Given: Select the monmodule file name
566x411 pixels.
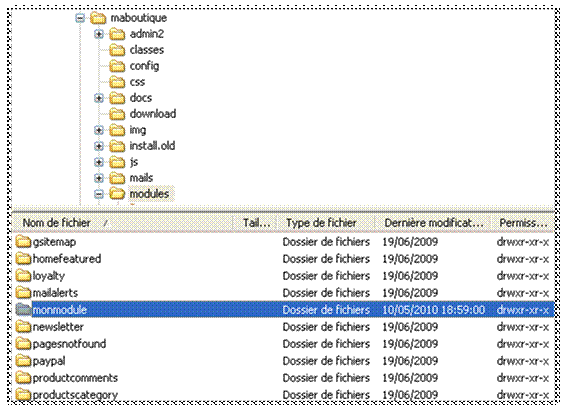Looking at the screenshot, I should pos(60,310).
